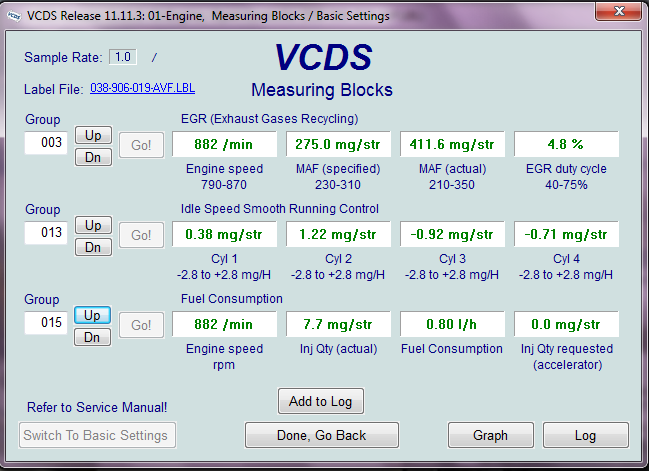Screen dimensions: 649x472
Task: Close the VCDS window
Action: tap(618, 11)
